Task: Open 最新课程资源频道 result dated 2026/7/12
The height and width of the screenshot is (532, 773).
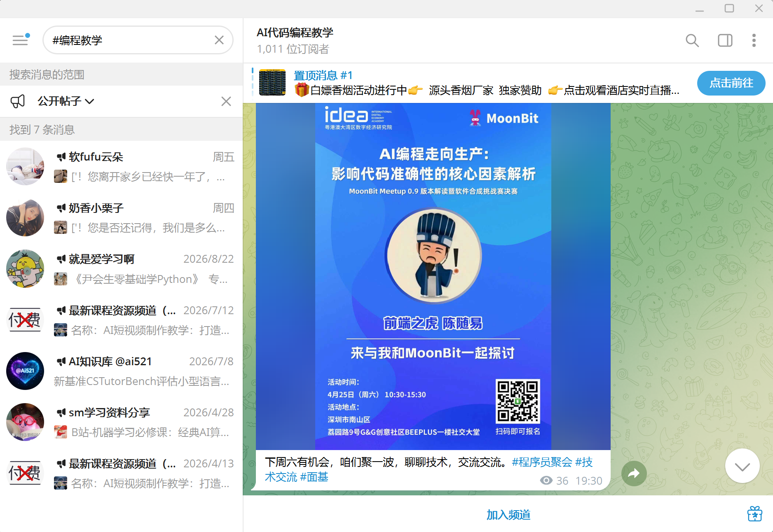Action: [x=121, y=320]
